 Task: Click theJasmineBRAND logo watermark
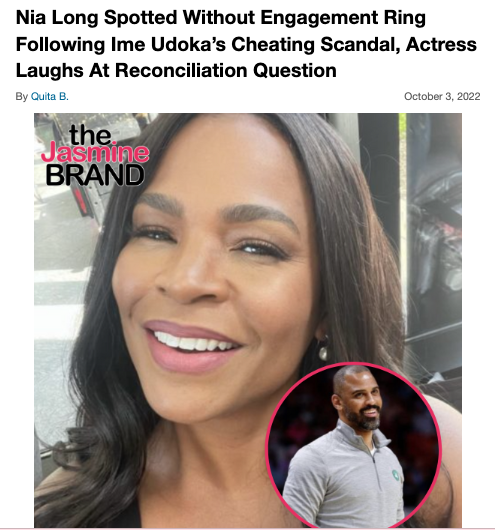coord(95,155)
